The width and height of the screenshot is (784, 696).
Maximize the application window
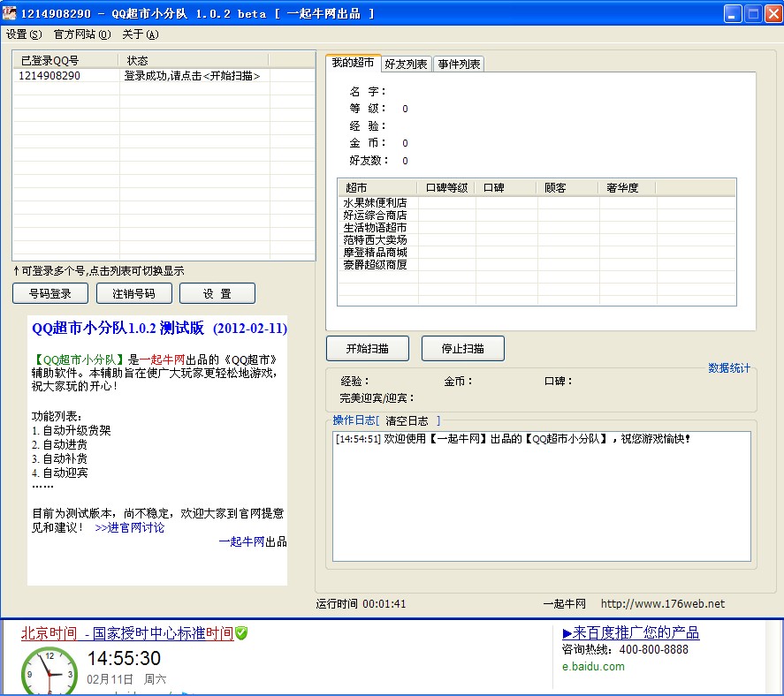click(x=753, y=14)
